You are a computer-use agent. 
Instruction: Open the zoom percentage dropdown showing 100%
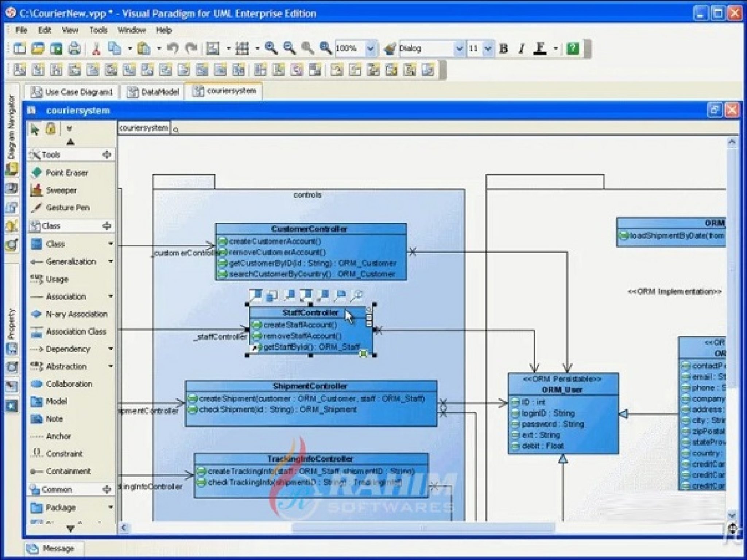pos(371,48)
